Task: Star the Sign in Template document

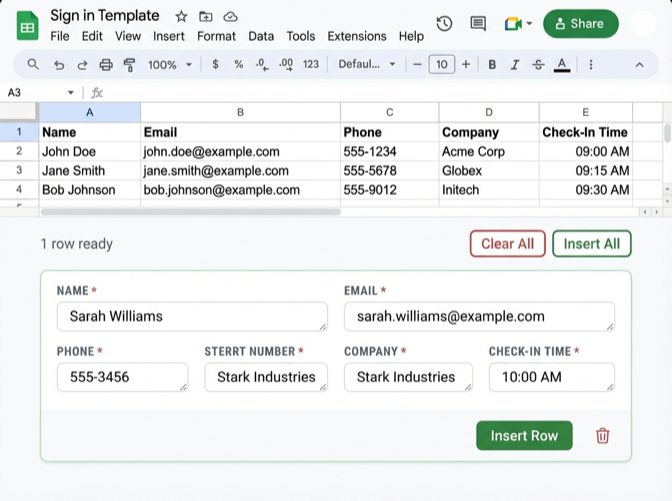Action: click(181, 17)
